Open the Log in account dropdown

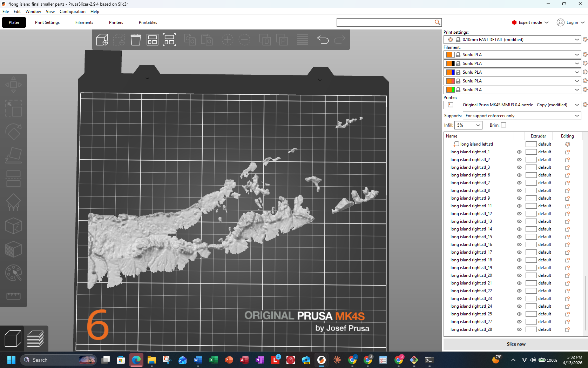click(x=571, y=22)
